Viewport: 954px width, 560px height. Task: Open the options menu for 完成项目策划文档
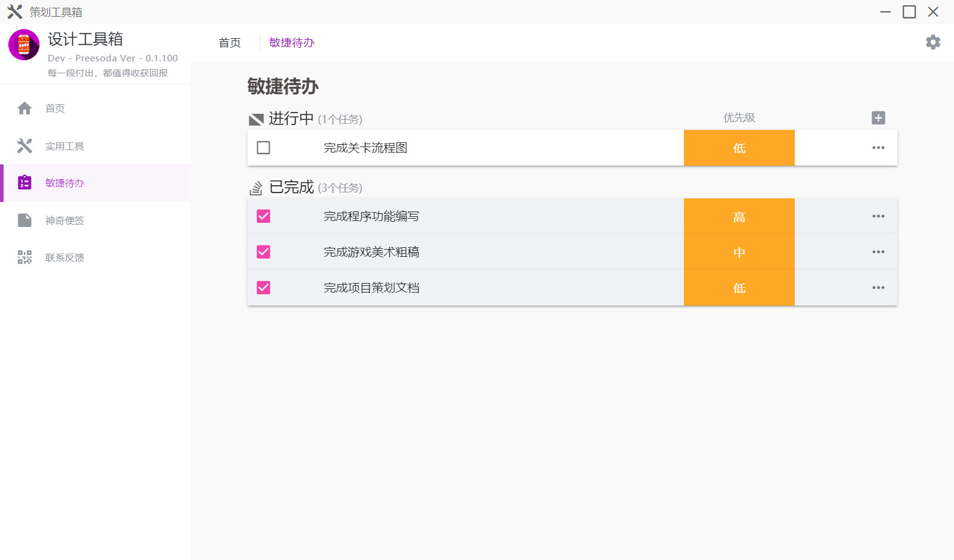878,287
